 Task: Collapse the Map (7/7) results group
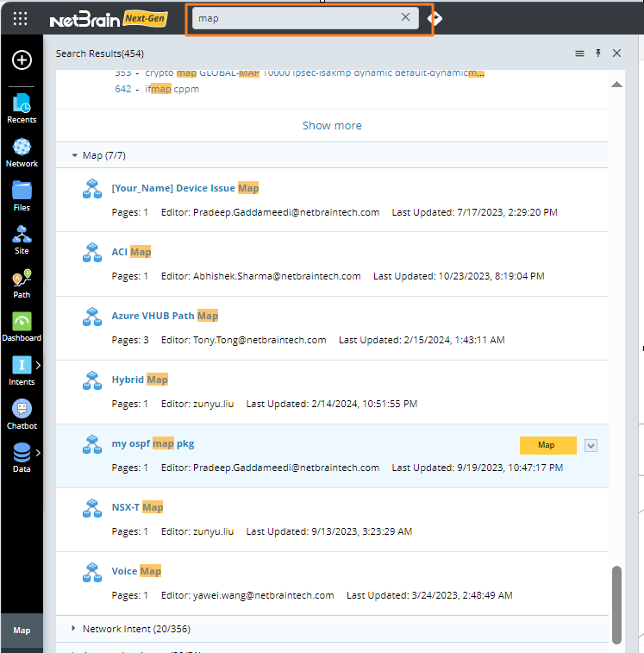coord(75,155)
